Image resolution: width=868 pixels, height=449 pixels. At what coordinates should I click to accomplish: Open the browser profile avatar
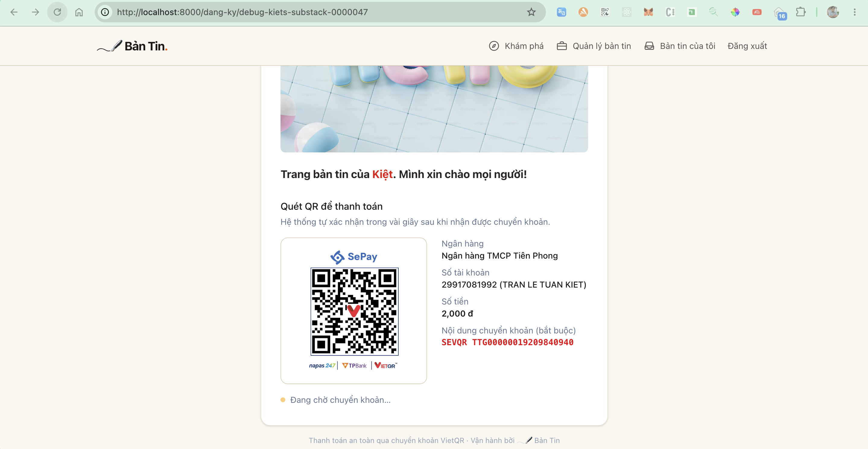[833, 12]
